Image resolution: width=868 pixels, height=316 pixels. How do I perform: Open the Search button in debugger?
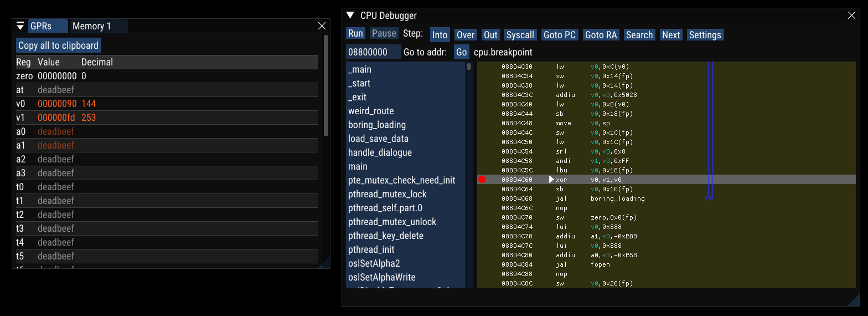pyautogui.click(x=639, y=35)
